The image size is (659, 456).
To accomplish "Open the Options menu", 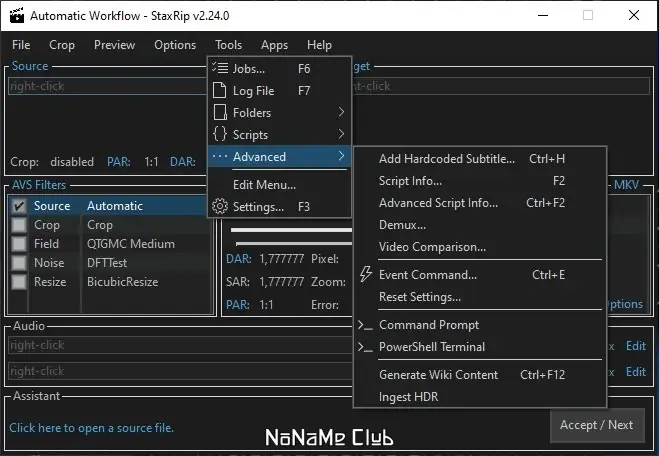I will tap(175, 45).
